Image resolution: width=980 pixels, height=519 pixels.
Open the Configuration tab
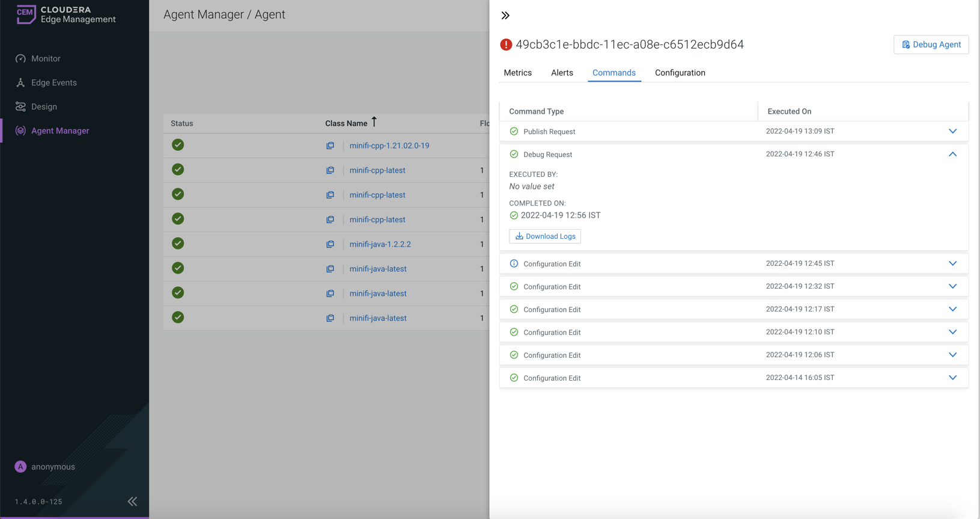680,73
